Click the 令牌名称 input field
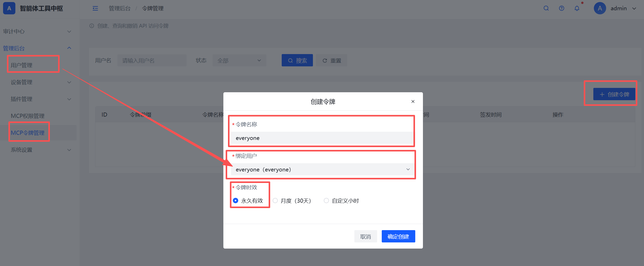The height and width of the screenshot is (266, 644). point(322,138)
